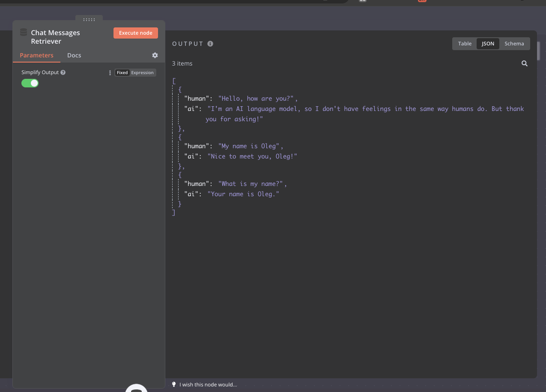The height and width of the screenshot is (392, 546).
Task: Click the "Your name is Oleg." value
Action: tap(243, 194)
